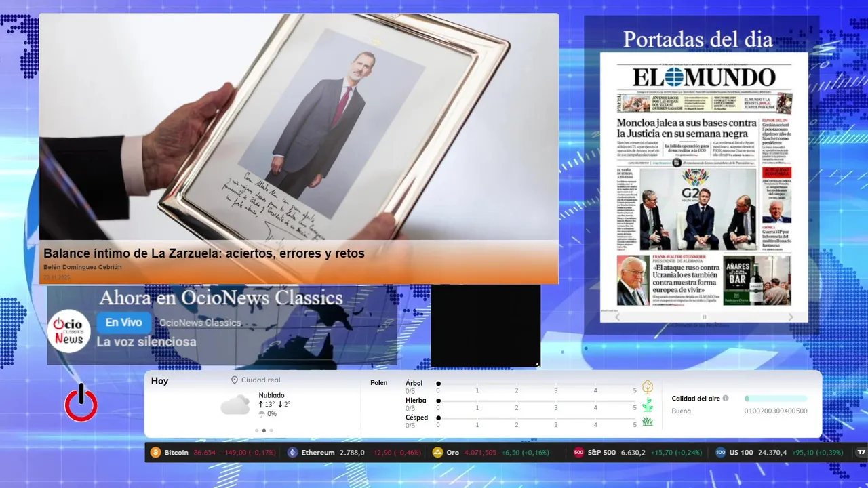Click the Nublado weather condition text
Screen dimensions: 868x488
271,395
